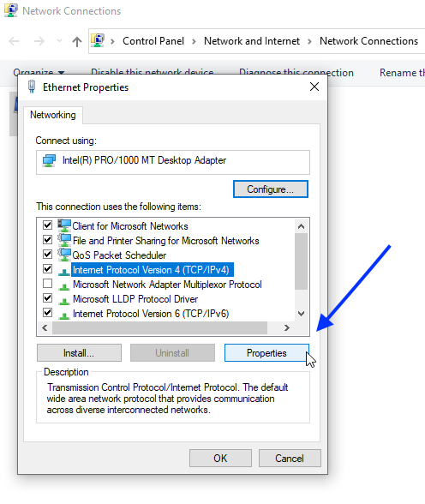425x504 pixels.
Task: Click the horizontal scrollbar thumb
Action: point(159,327)
